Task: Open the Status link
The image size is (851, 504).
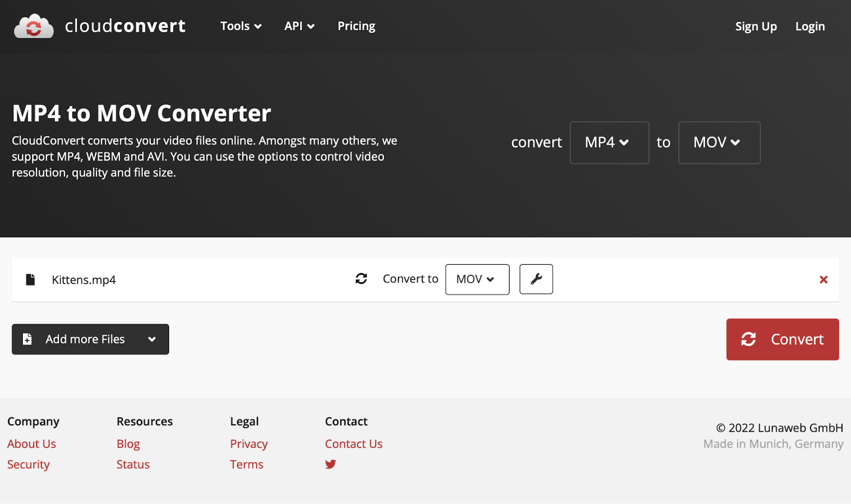Action: (133, 464)
